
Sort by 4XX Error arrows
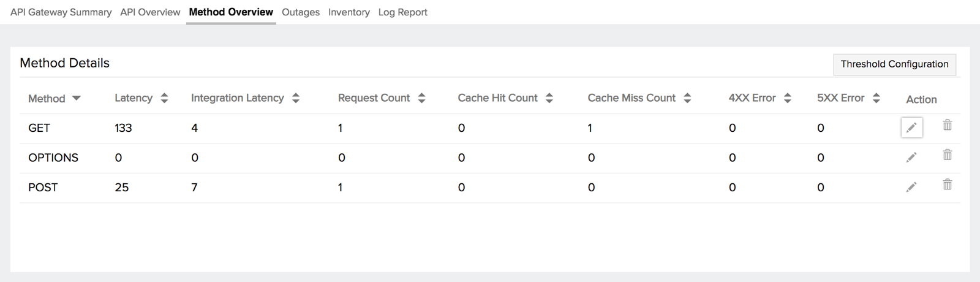pyautogui.click(x=788, y=98)
